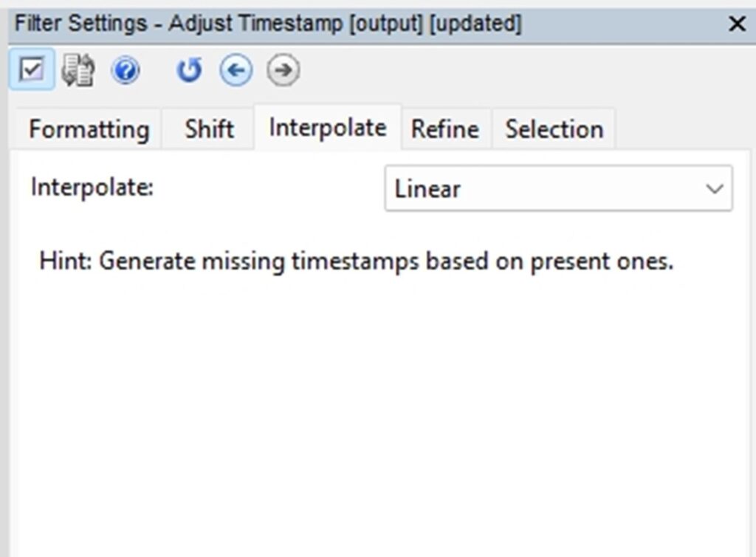Click the copy settings documents icon

click(x=78, y=70)
